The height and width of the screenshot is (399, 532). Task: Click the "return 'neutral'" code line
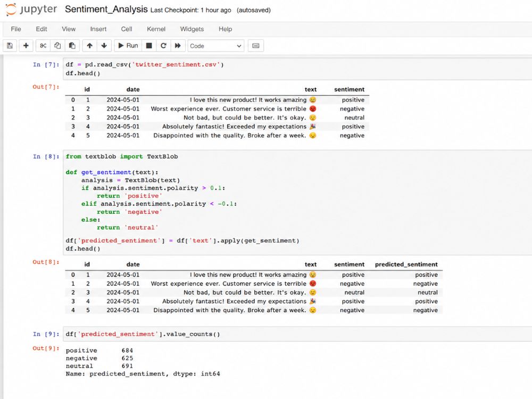click(x=127, y=228)
